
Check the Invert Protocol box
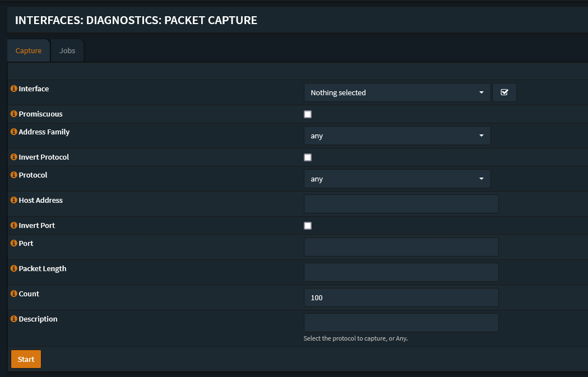[307, 157]
